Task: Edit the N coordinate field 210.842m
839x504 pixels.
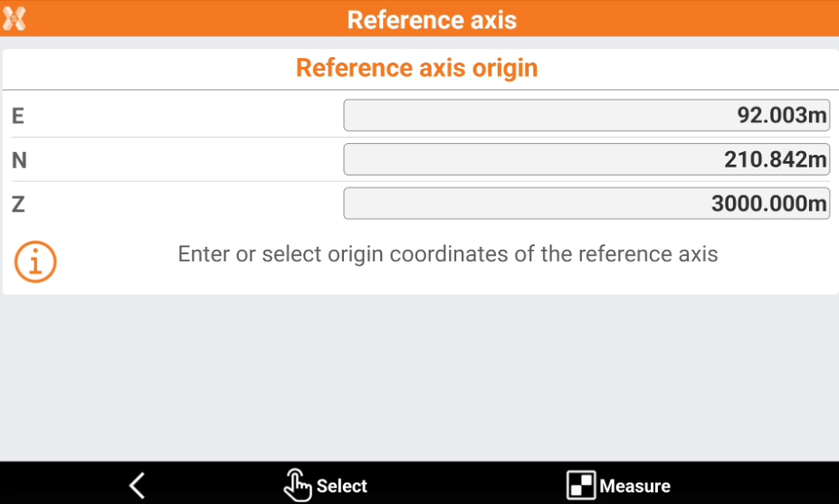Action: pos(586,159)
